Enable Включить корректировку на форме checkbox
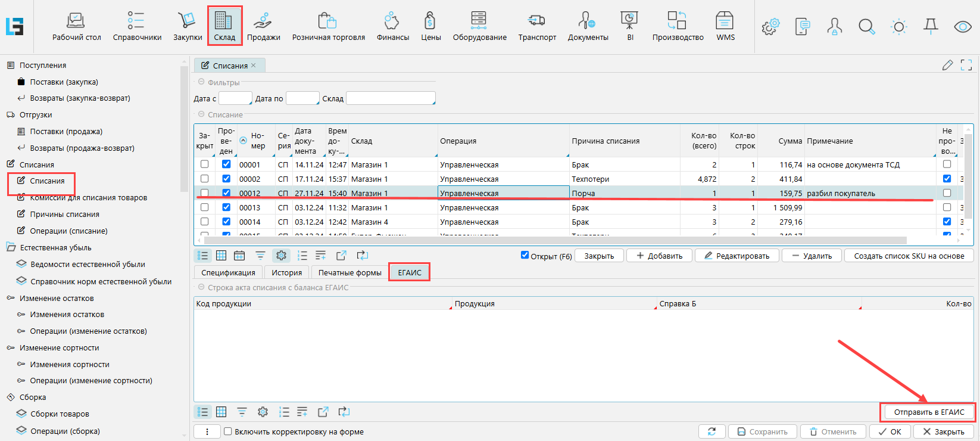The height and width of the screenshot is (441, 980). (x=227, y=431)
